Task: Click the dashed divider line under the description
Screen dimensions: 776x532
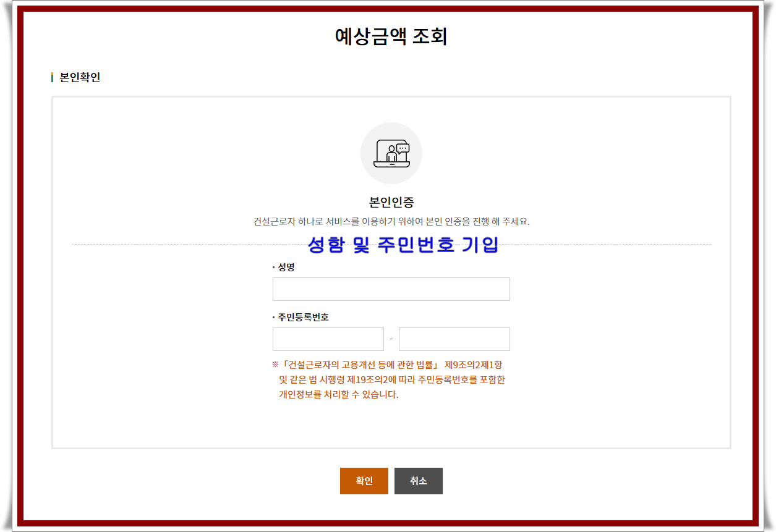Action: point(185,245)
